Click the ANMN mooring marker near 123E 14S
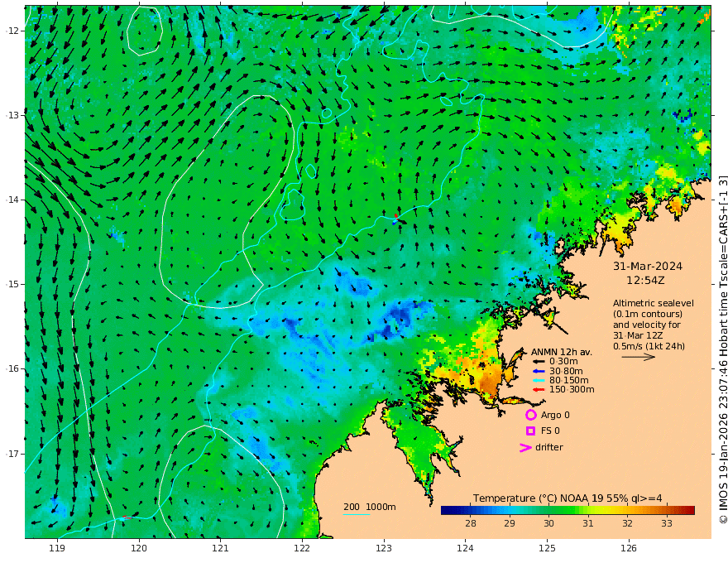The image size is (728, 563). 396,219
